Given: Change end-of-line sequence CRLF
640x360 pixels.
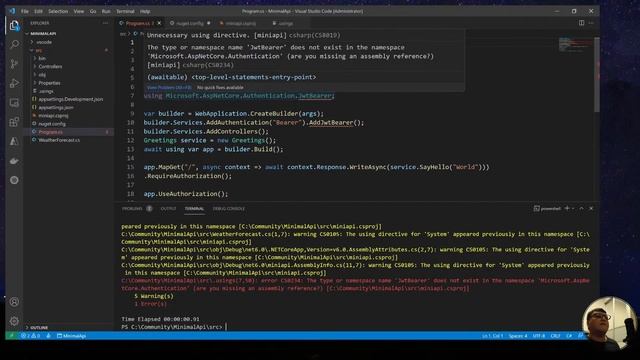Looking at the screenshot, I should pyautogui.click(x=556, y=336).
